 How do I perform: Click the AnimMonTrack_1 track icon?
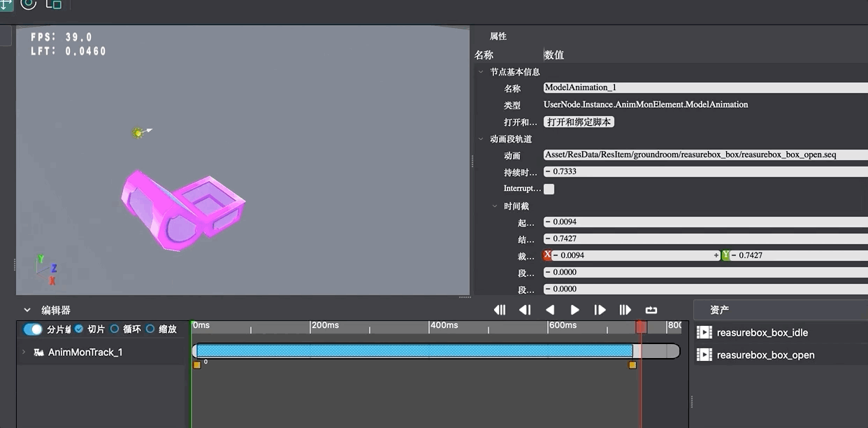[x=39, y=352]
